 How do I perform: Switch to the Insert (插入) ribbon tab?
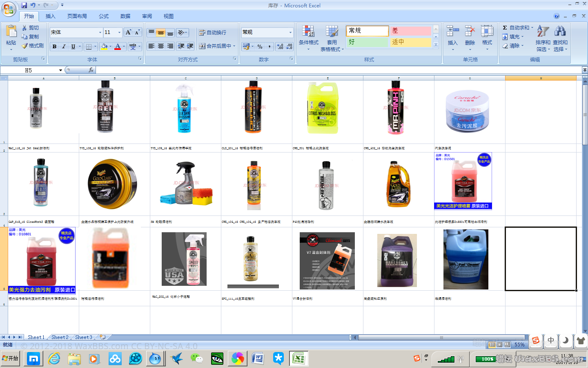click(x=50, y=16)
